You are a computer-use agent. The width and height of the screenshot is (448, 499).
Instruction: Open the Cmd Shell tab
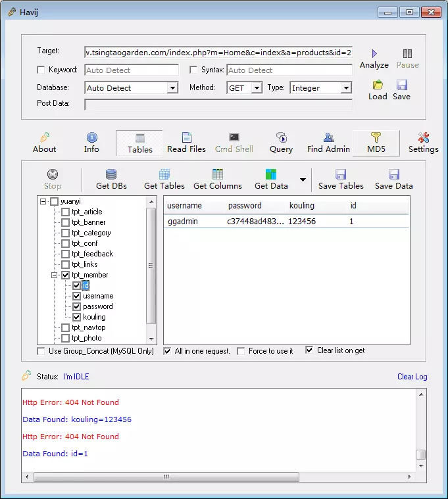(x=234, y=143)
